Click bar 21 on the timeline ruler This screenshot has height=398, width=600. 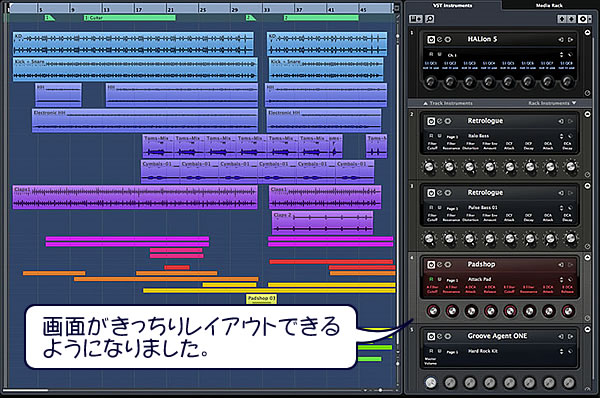click(x=169, y=9)
